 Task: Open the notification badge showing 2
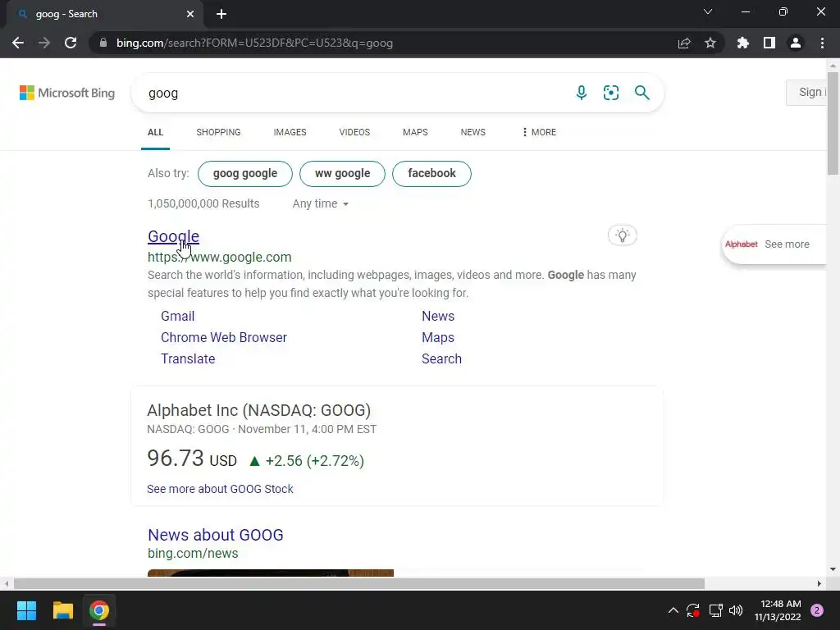coord(817,610)
